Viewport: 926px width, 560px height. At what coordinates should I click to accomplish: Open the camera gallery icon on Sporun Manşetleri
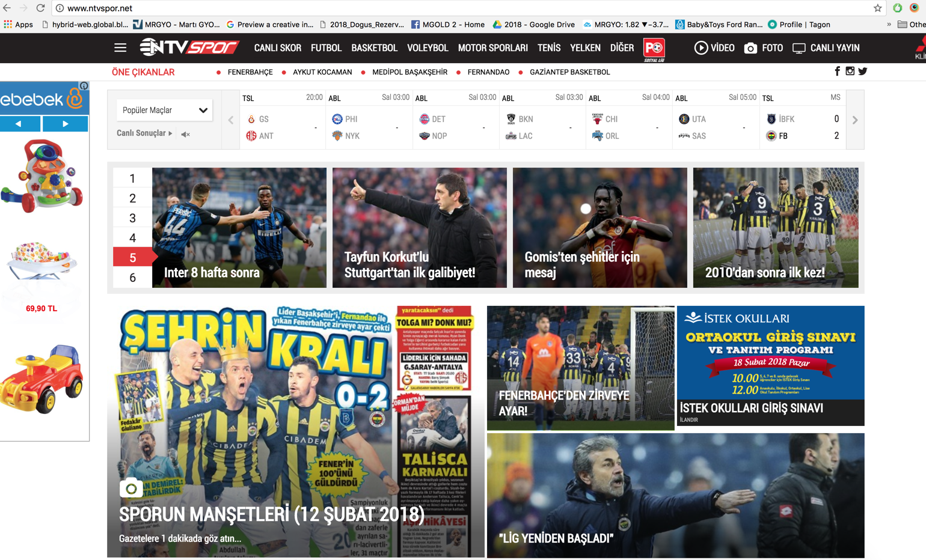pyautogui.click(x=131, y=488)
